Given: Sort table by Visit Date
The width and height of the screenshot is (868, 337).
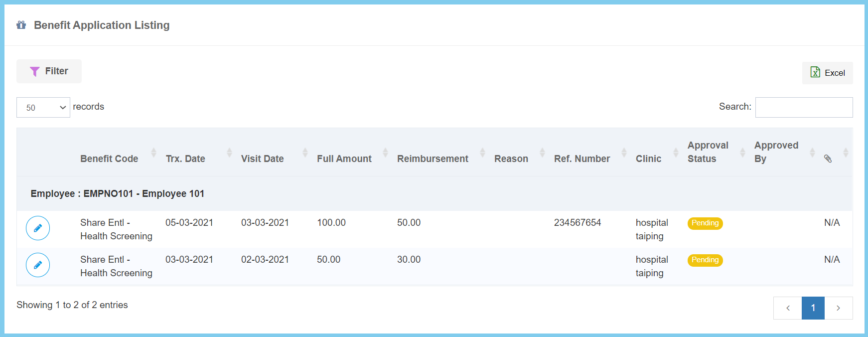Looking at the screenshot, I should 262,159.
